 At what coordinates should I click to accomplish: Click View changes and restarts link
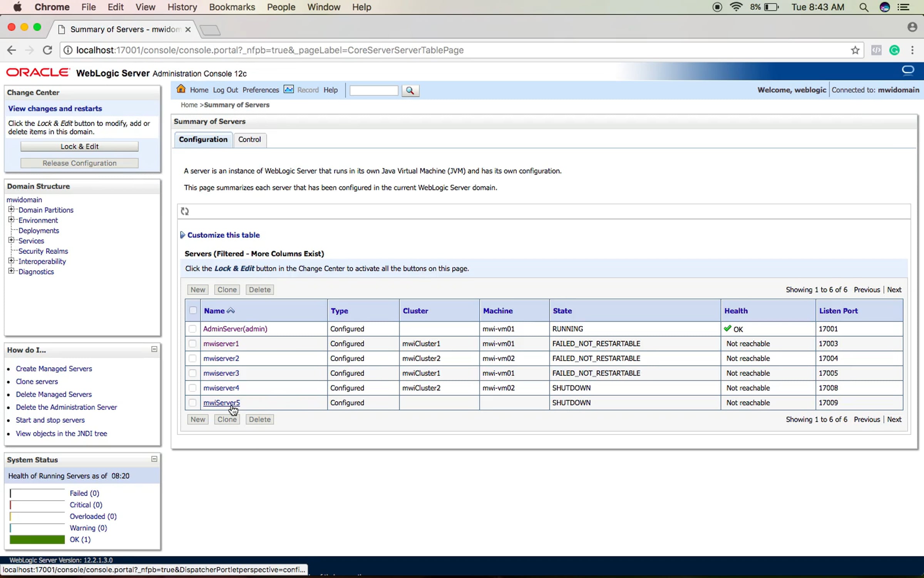[x=55, y=109]
